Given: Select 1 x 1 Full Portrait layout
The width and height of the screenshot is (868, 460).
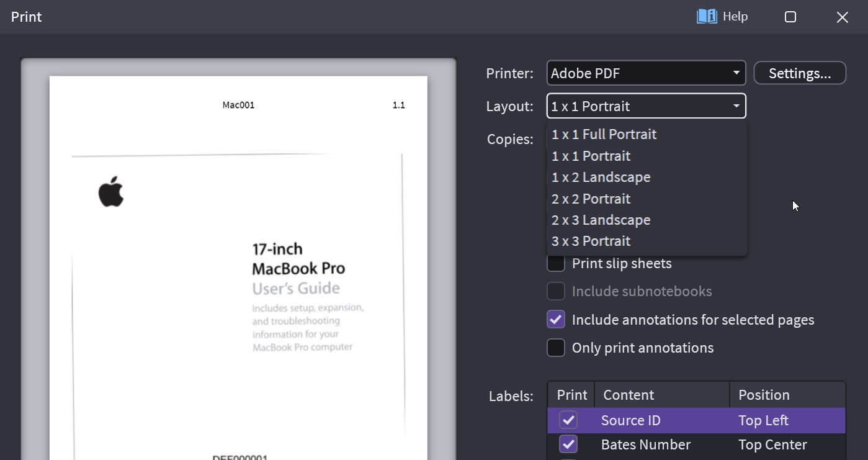Looking at the screenshot, I should pos(604,134).
